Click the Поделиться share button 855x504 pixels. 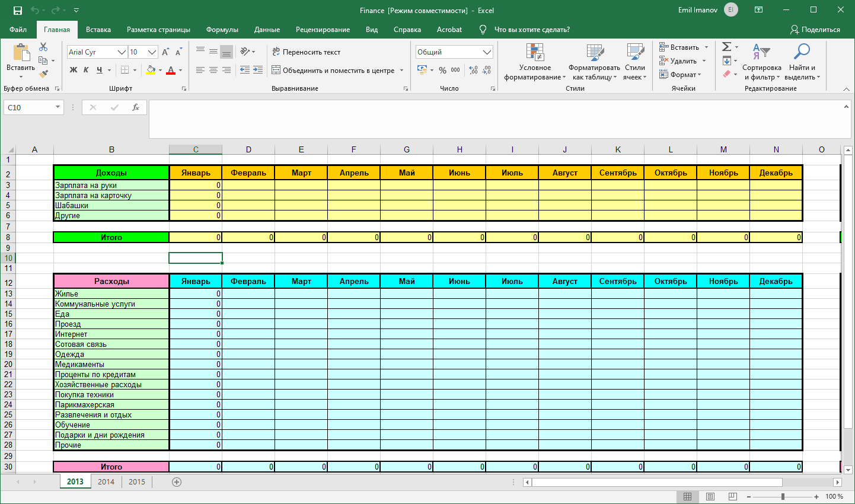(815, 30)
